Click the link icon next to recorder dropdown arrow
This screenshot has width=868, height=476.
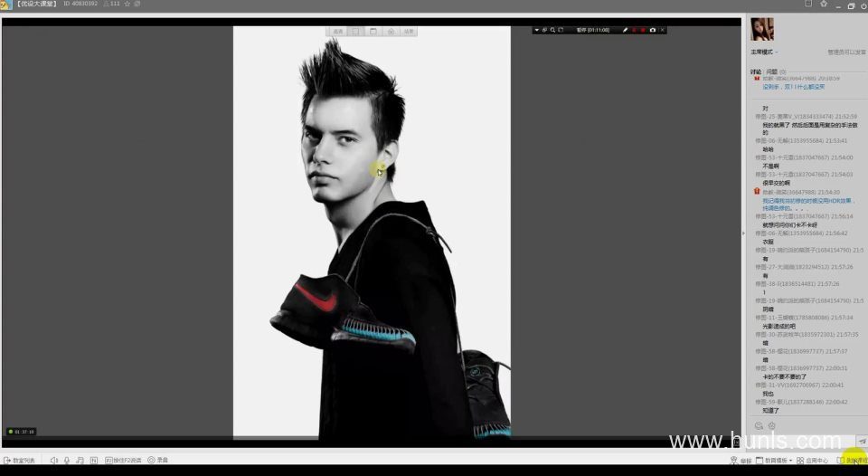pos(544,30)
